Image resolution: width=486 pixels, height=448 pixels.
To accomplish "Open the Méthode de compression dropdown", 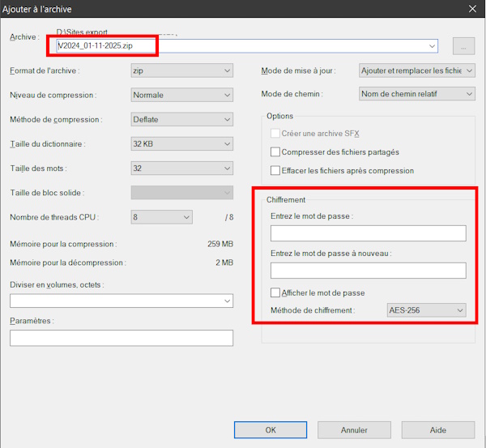I will point(182,120).
